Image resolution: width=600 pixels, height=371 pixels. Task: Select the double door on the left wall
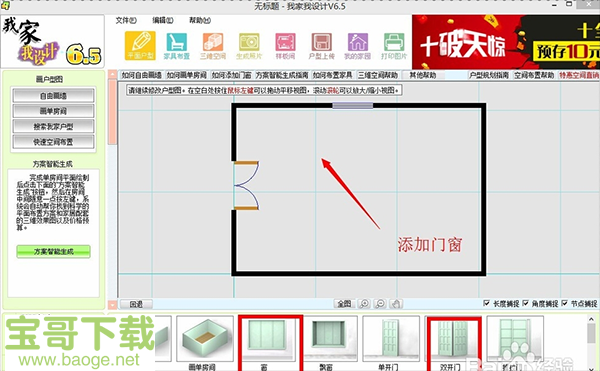point(246,186)
